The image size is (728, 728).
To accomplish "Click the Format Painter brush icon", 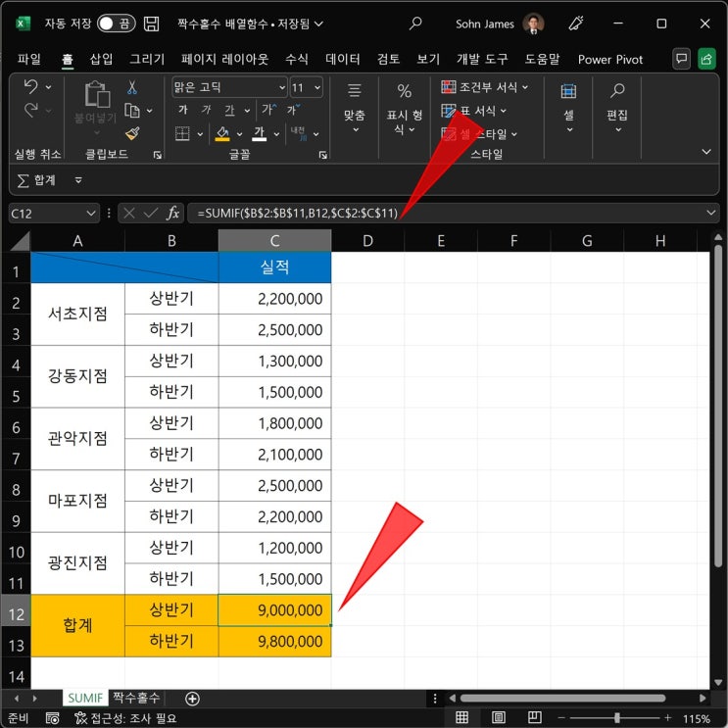I will point(132,133).
